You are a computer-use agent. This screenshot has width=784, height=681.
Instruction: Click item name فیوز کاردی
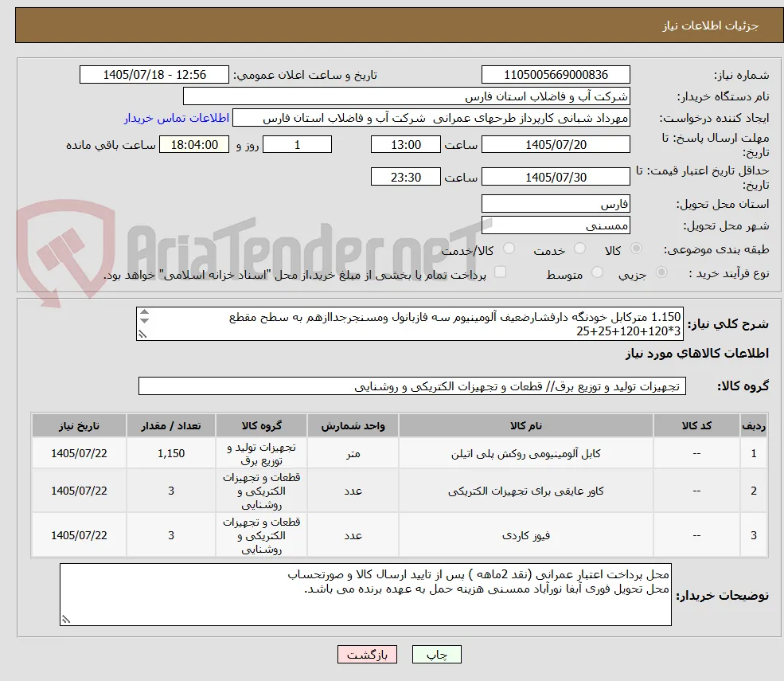click(525, 535)
